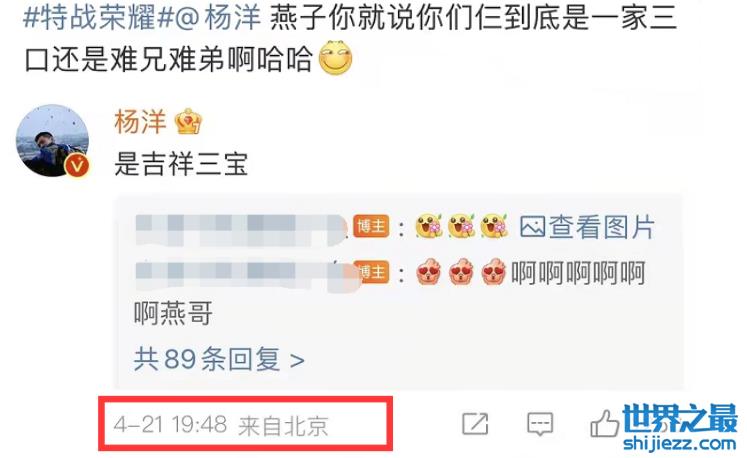Image resolution: width=747 pixels, height=458 pixels.
Task: Expand 共89条回复 replies
Action: (219, 359)
